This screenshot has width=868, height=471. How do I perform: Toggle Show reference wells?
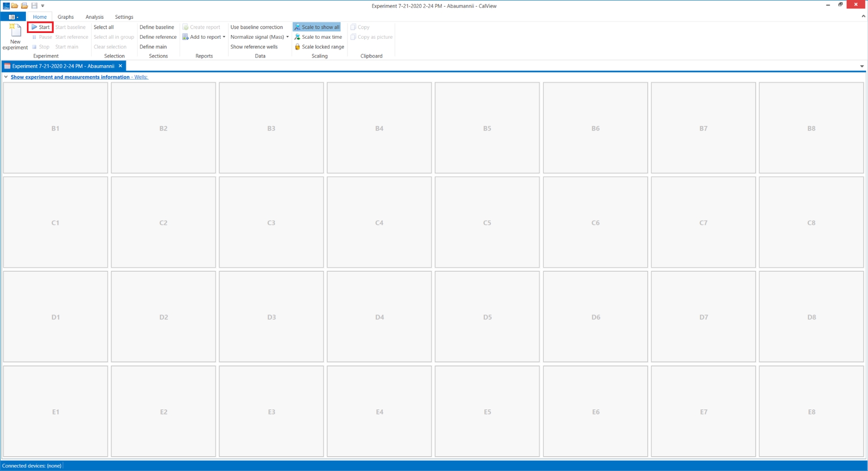coord(254,47)
